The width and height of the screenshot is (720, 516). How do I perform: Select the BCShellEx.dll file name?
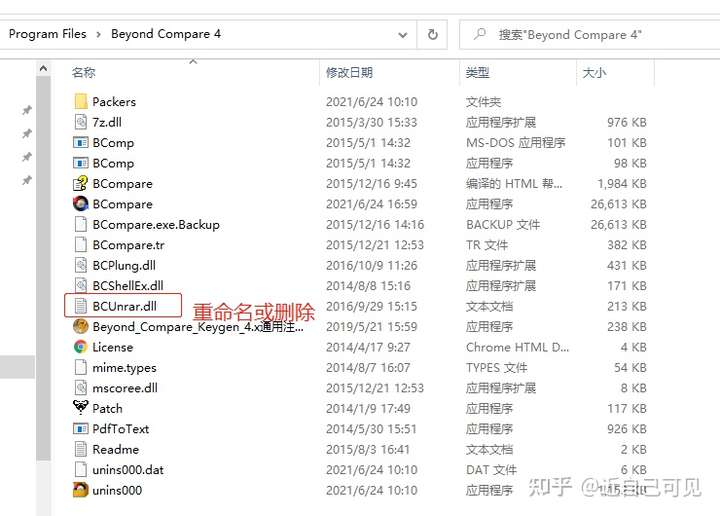(128, 286)
